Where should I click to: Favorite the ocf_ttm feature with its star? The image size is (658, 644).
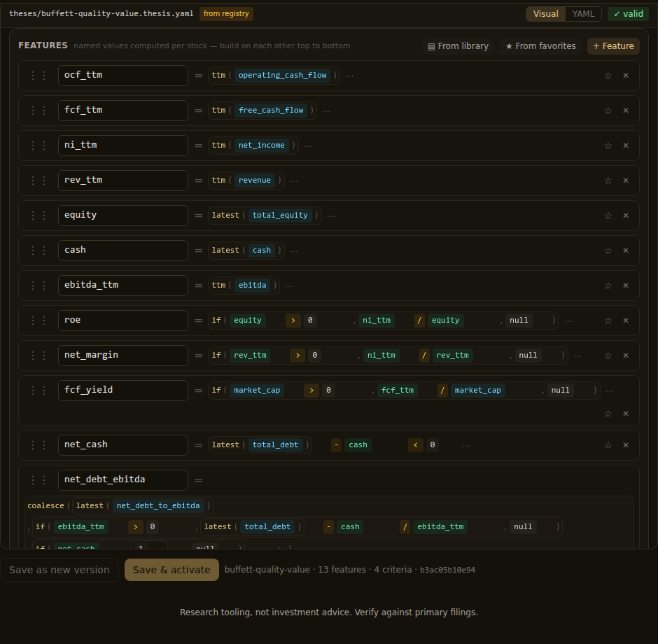click(608, 76)
